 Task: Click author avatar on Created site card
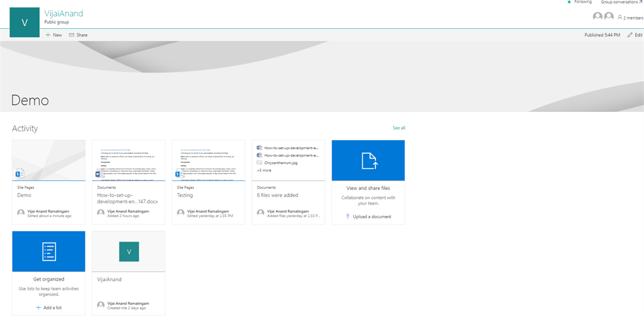coord(101,304)
